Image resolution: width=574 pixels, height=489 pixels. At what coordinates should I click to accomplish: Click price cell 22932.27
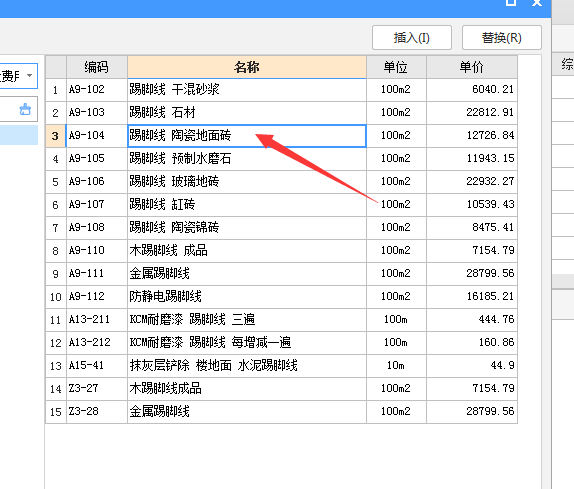point(472,182)
